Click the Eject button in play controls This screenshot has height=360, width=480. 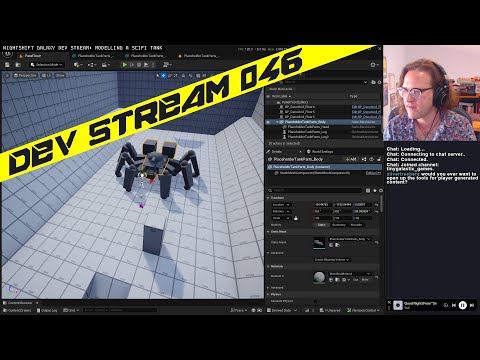tap(146, 65)
